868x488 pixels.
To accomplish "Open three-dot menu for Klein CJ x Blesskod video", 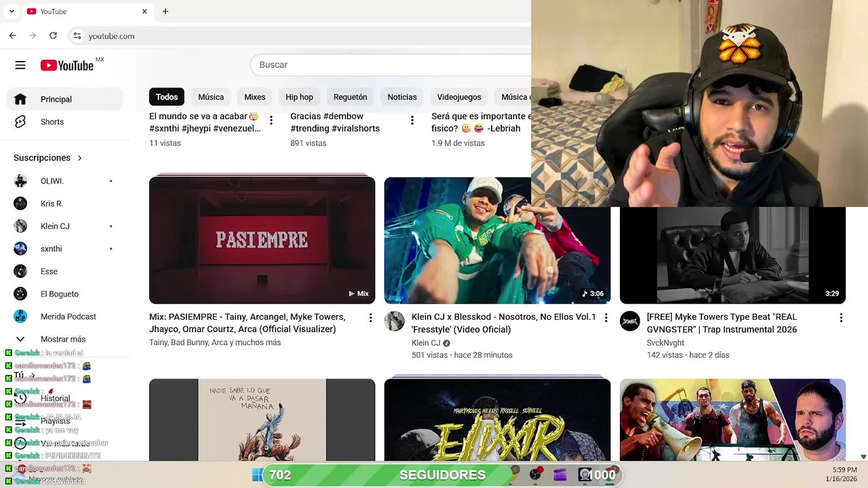I will [606, 317].
